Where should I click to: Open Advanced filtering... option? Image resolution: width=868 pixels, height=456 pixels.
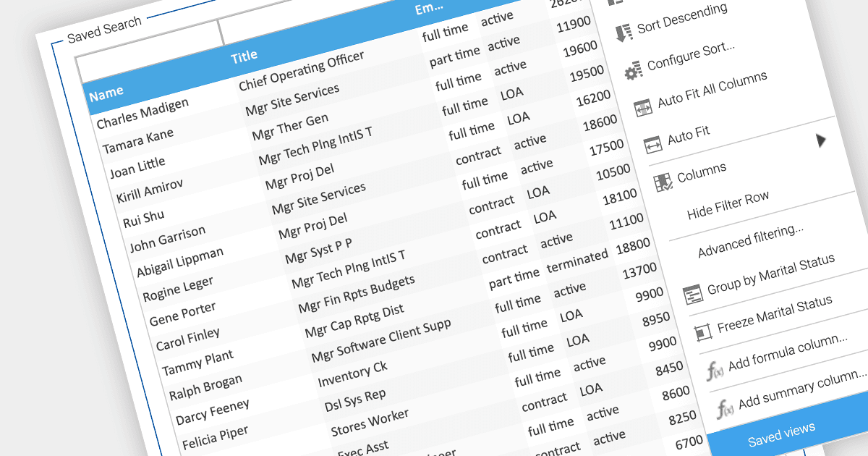[x=751, y=241]
